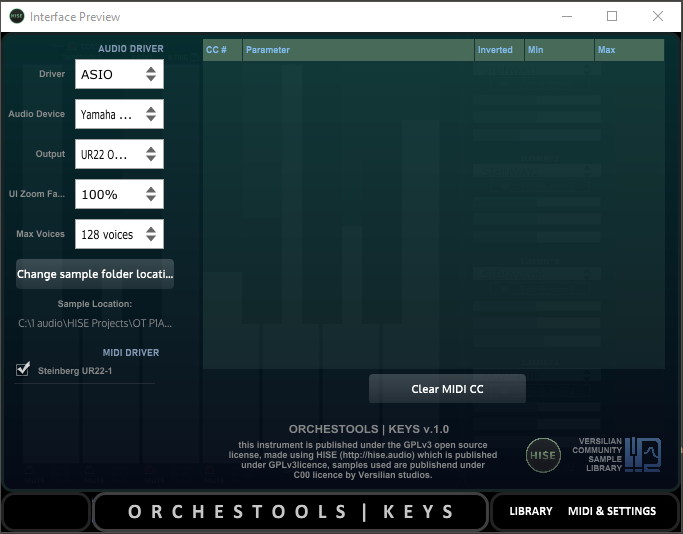The height and width of the screenshot is (534, 683).
Task: Click the Sample Location: label
Action: pyautogui.click(x=95, y=304)
